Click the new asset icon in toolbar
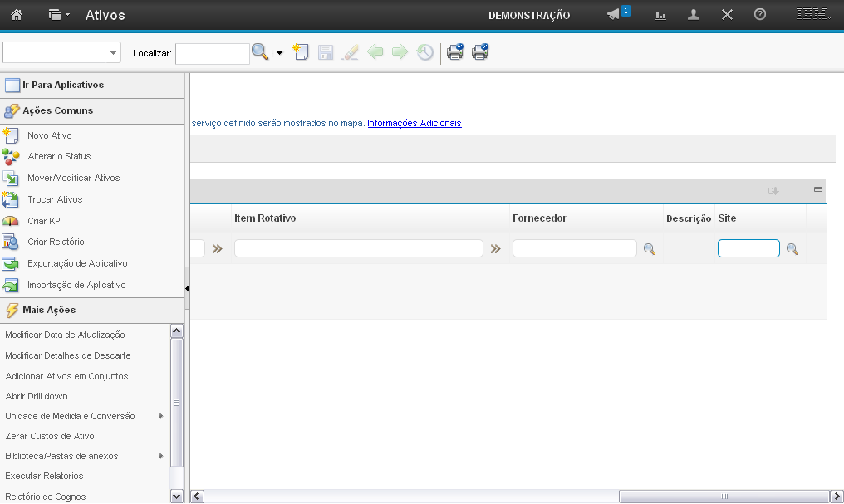 click(x=301, y=52)
